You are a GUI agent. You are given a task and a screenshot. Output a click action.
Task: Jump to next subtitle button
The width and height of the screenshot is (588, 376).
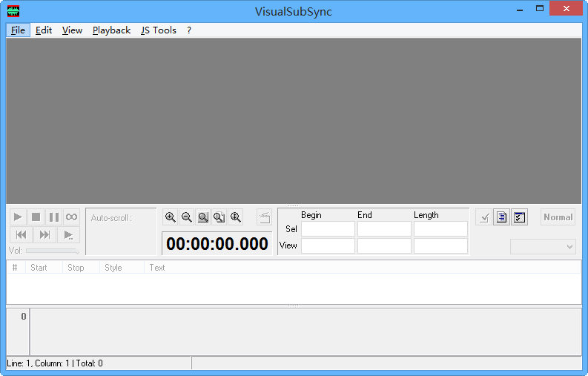pos(44,235)
